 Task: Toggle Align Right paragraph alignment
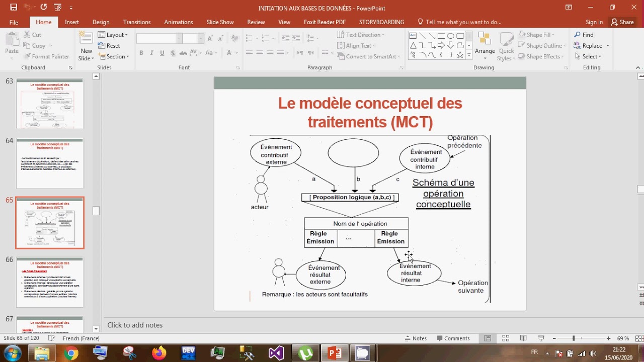coord(270,53)
